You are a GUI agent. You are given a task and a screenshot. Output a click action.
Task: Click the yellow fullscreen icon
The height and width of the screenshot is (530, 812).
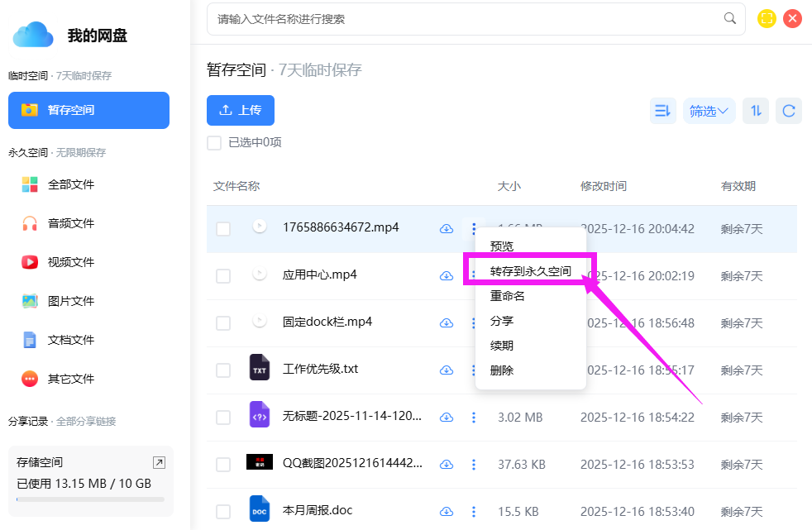coord(767,18)
